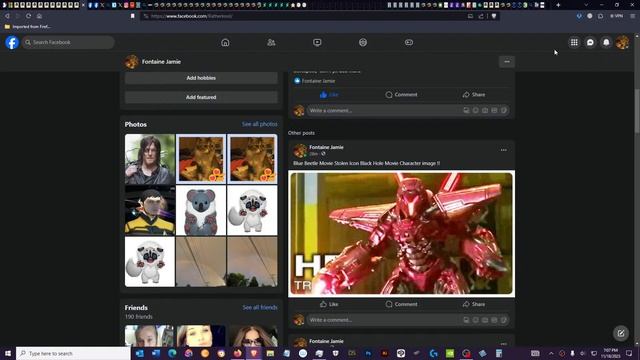Open the Facebook menu grid icon
The width and height of the screenshot is (640, 360).
[574, 42]
